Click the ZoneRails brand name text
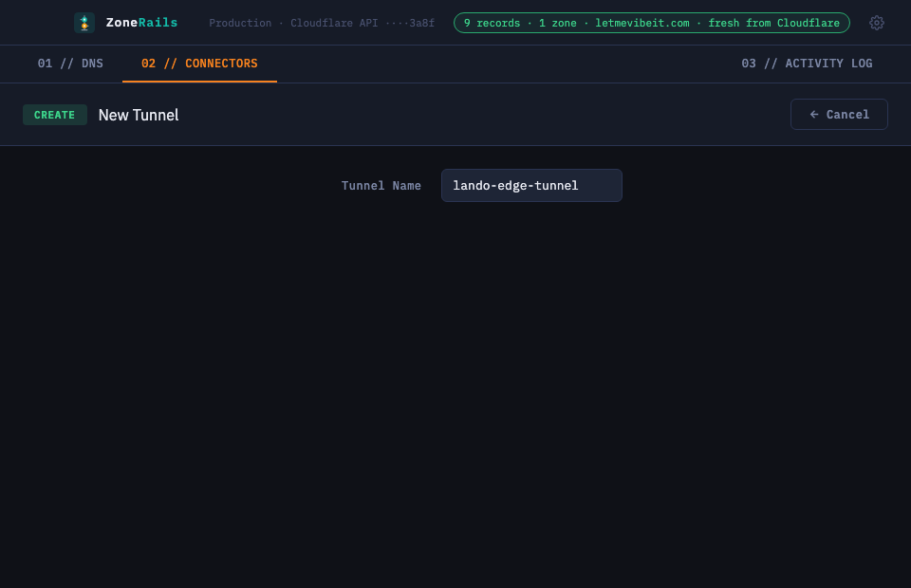The height and width of the screenshot is (588, 911). point(141,23)
